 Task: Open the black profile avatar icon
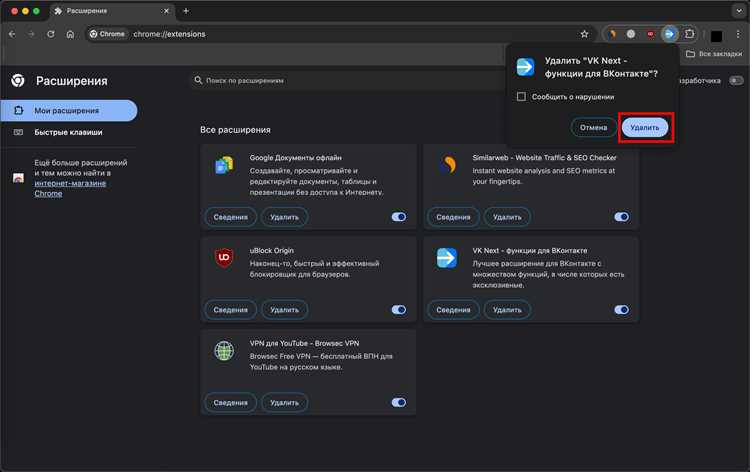click(717, 36)
